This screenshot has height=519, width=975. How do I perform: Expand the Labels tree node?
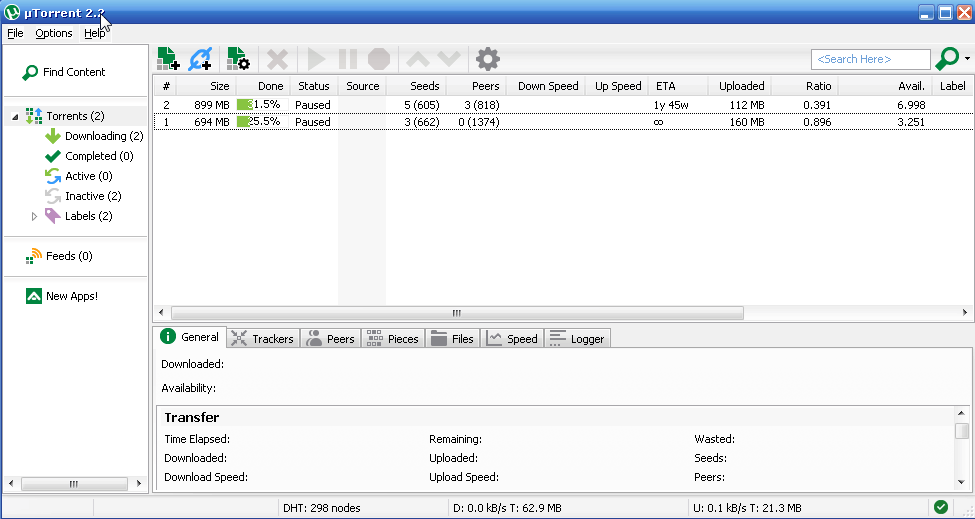[x=34, y=216]
